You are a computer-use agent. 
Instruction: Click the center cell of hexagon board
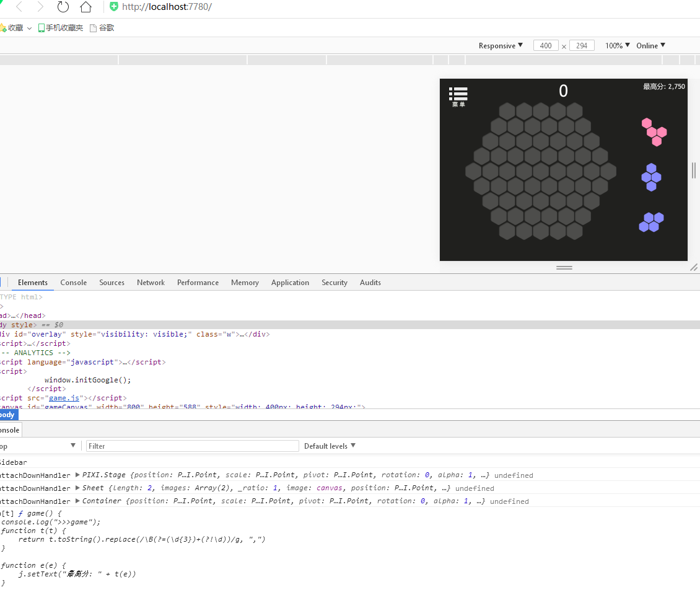coord(541,172)
